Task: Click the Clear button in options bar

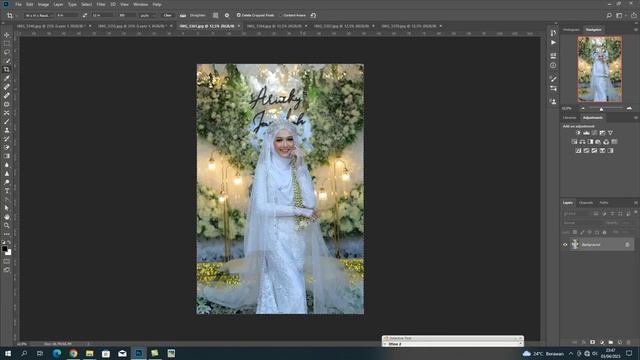Action: click(x=167, y=15)
